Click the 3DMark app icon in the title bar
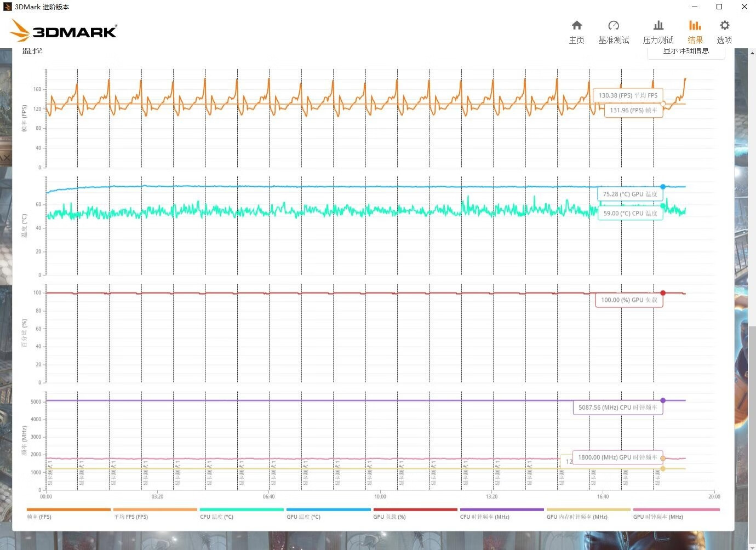This screenshot has height=550, width=756. coord(7,7)
